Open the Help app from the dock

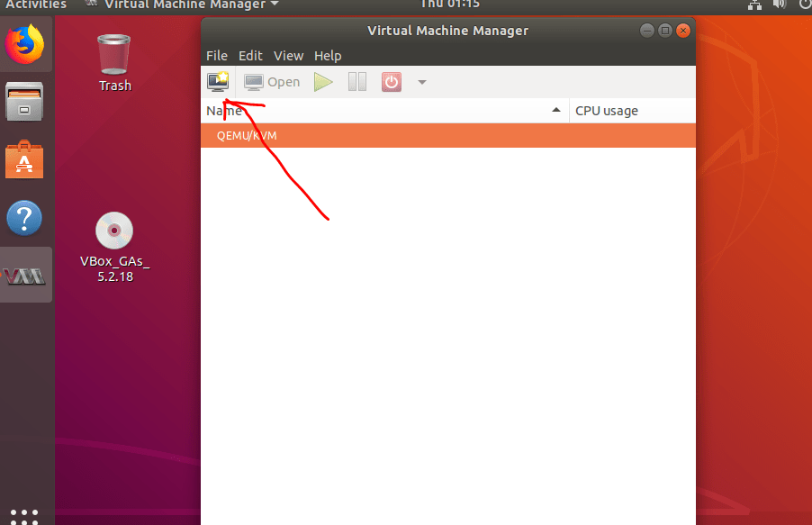pyautogui.click(x=24, y=216)
